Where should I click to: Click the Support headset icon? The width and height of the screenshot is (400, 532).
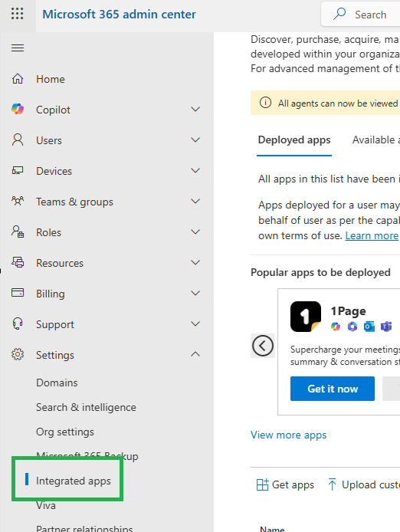pyautogui.click(x=18, y=323)
